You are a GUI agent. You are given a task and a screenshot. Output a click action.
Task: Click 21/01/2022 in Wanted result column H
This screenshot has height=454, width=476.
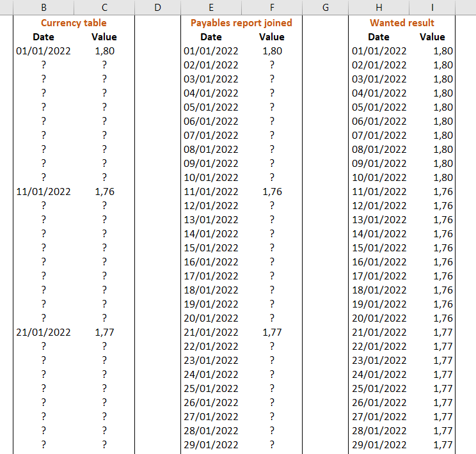(x=379, y=333)
